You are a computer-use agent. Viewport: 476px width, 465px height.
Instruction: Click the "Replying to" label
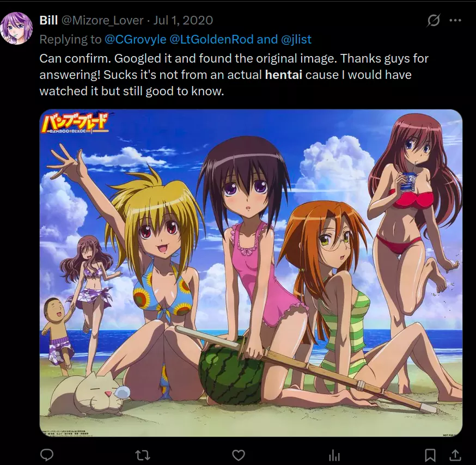70,39
